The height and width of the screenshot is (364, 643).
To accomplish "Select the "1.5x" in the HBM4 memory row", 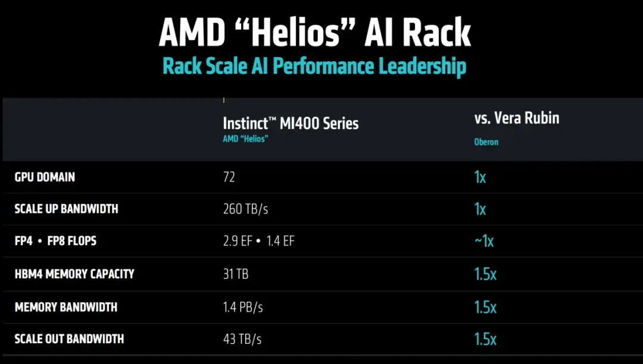I will coord(485,274).
